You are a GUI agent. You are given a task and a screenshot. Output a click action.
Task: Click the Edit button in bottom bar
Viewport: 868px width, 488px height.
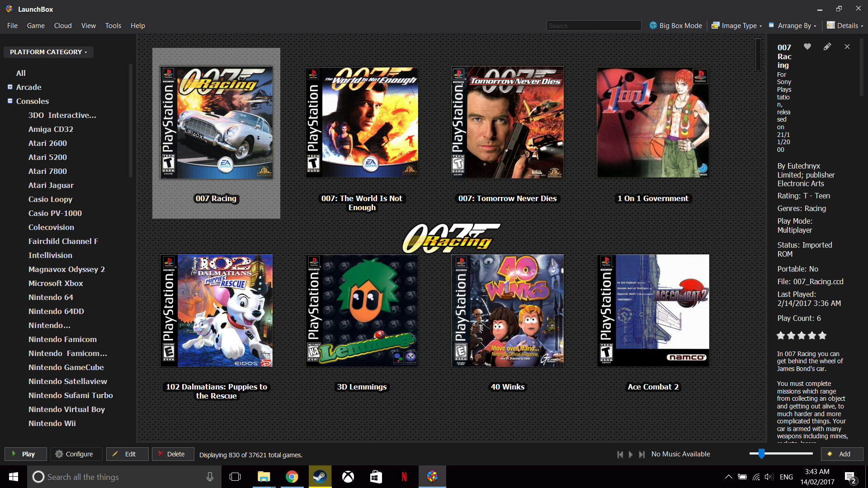127,454
